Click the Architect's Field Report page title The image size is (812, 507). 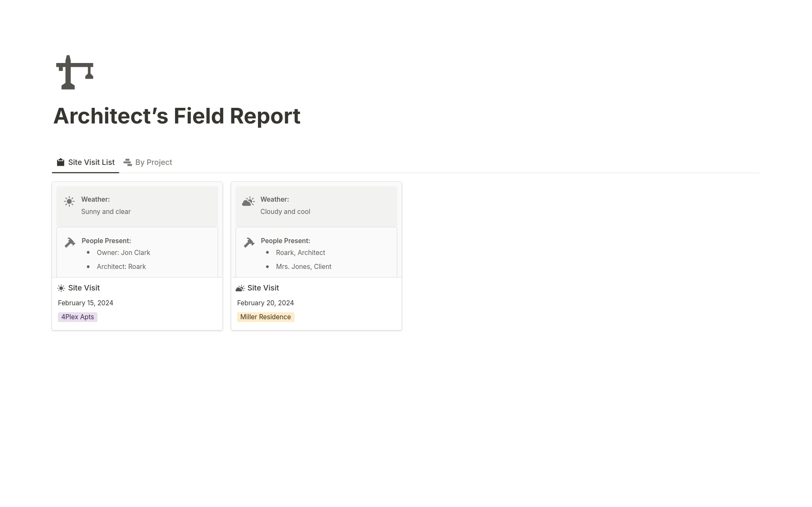177,116
